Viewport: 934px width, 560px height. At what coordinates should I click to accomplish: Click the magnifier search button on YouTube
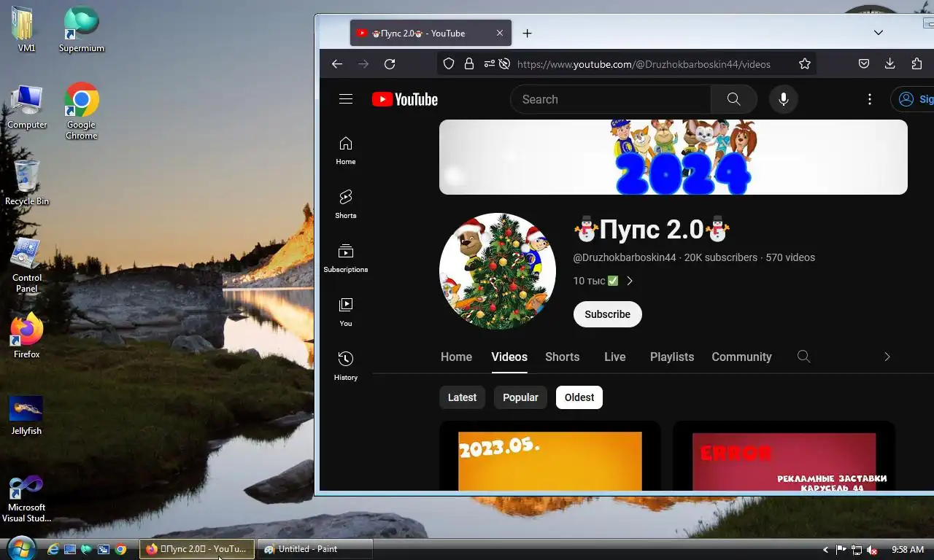click(x=734, y=99)
